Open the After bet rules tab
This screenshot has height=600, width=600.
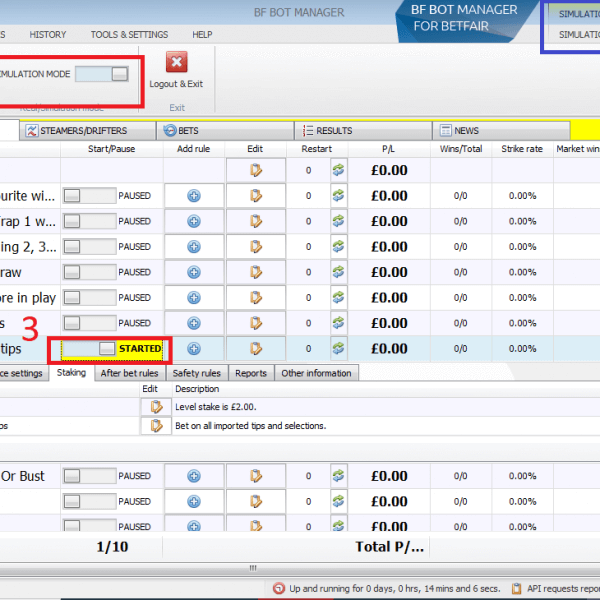coord(129,373)
